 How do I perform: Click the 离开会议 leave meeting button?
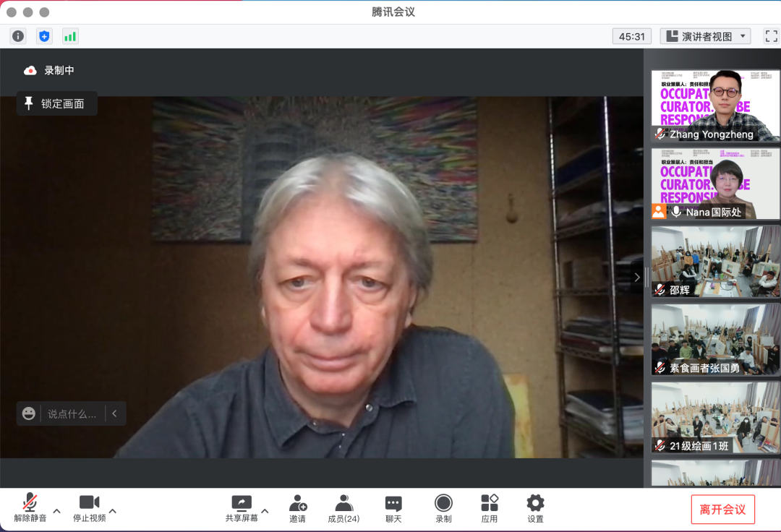tap(722, 509)
